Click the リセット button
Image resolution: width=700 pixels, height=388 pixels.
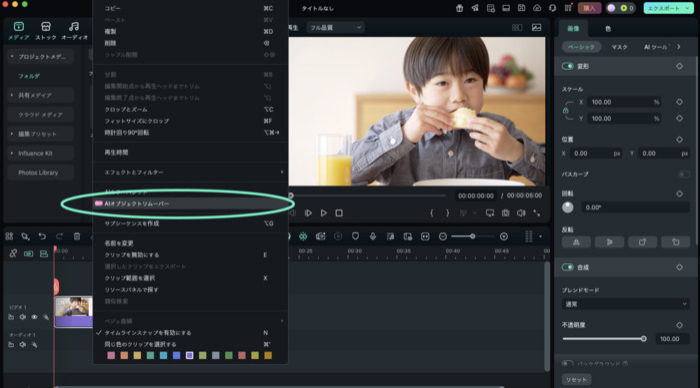576,380
